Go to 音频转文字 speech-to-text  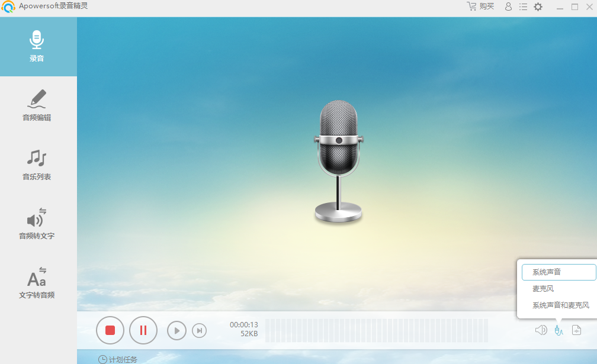point(37,224)
